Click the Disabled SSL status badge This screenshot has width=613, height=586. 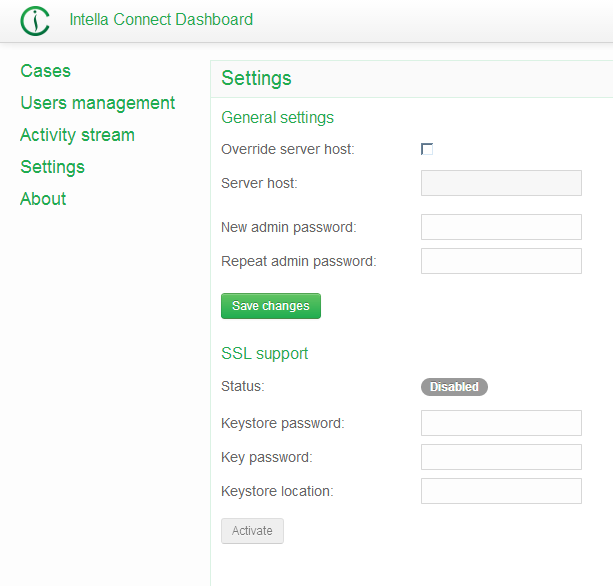click(454, 387)
